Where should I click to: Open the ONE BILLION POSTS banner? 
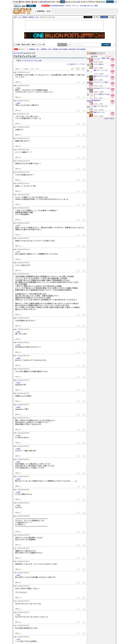tap(64, 36)
